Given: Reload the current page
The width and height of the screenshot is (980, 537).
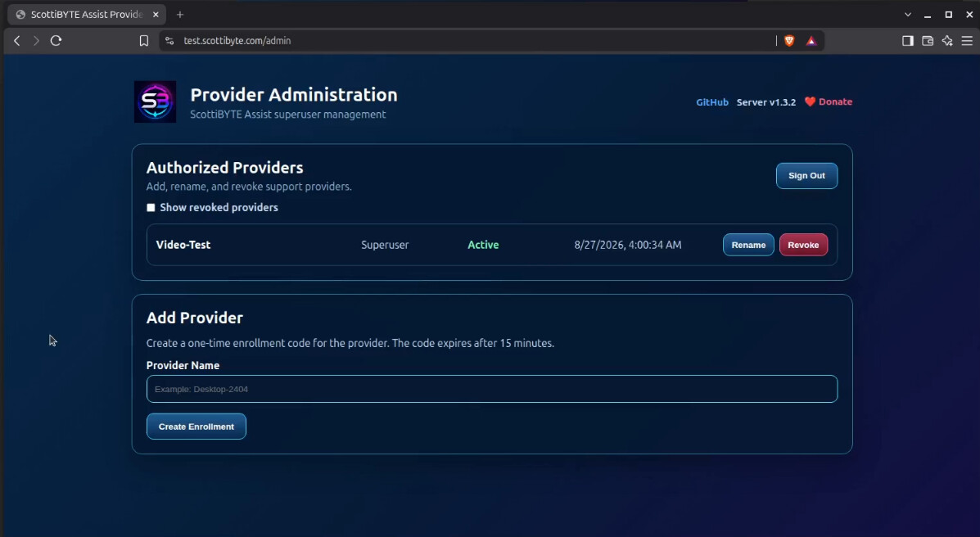Looking at the screenshot, I should [56, 41].
